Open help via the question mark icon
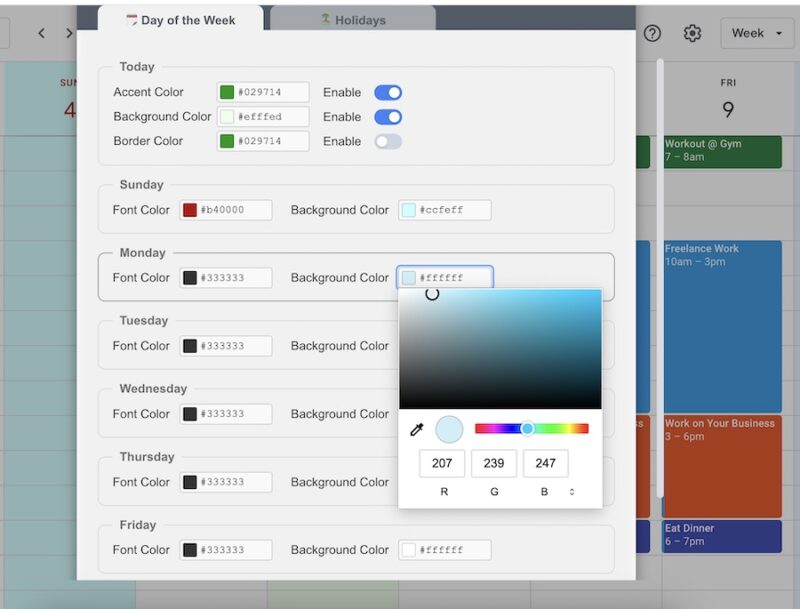The image size is (800, 609). coord(653,33)
